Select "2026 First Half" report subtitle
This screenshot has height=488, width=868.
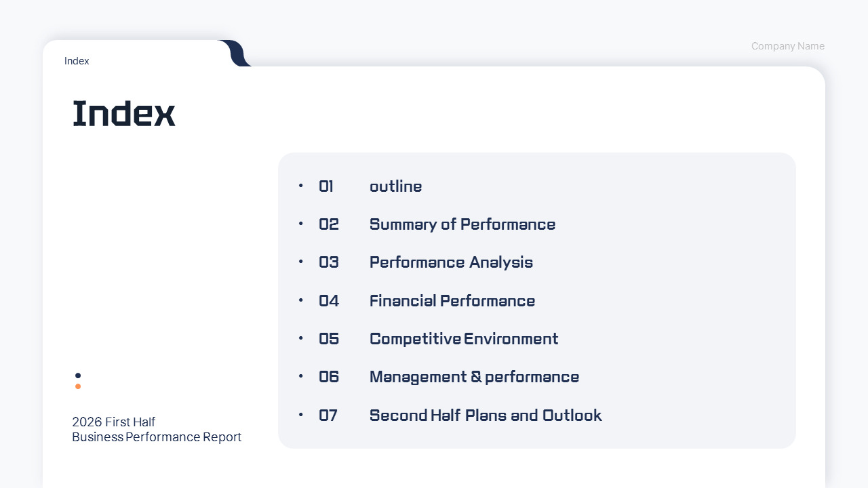click(114, 422)
